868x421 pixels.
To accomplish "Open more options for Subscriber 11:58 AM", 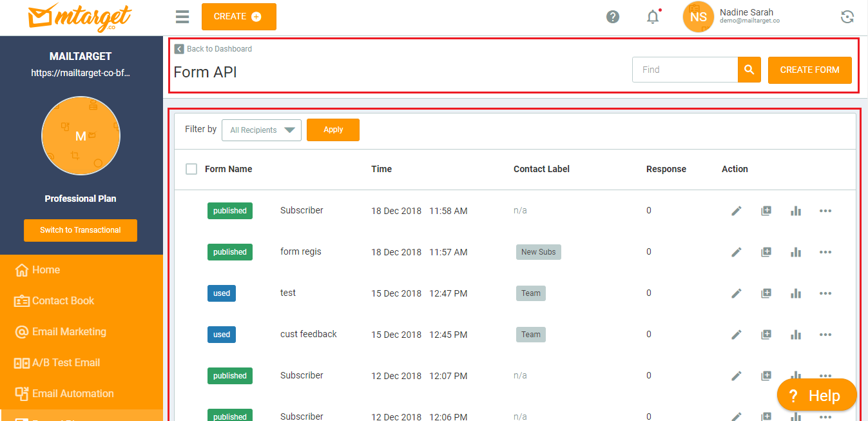I will pos(825,211).
